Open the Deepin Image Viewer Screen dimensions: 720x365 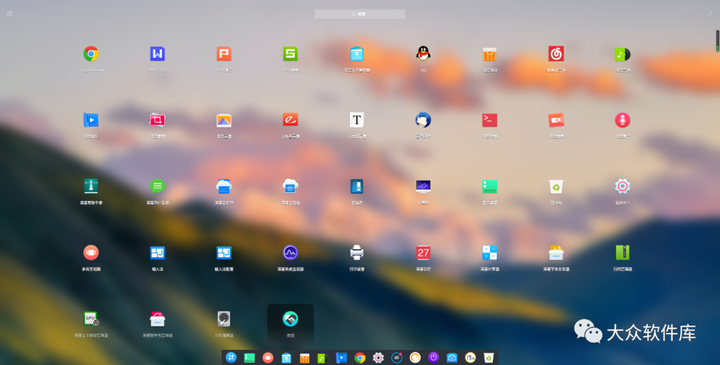pyautogui.click(x=224, y=120)
